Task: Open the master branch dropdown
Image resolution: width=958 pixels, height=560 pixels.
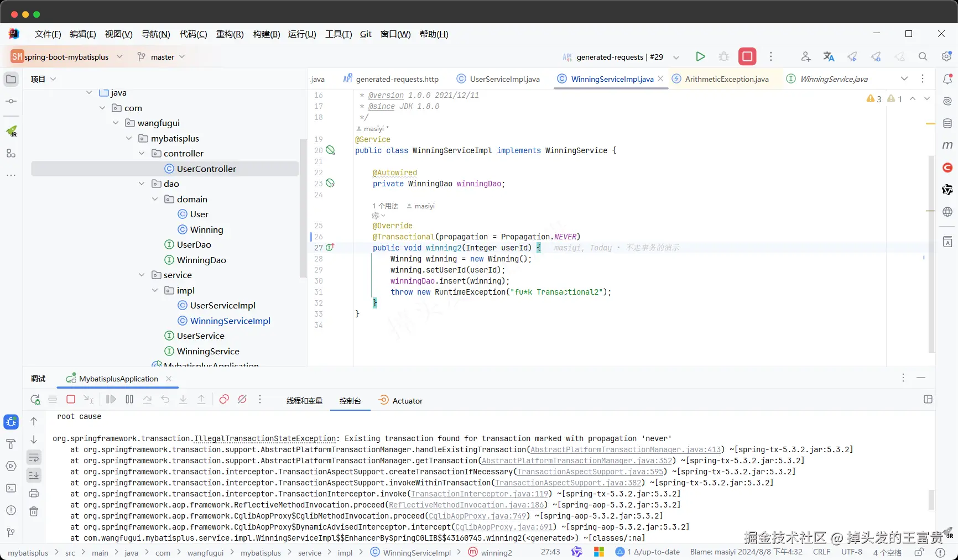Action: (x=161, y=56)
